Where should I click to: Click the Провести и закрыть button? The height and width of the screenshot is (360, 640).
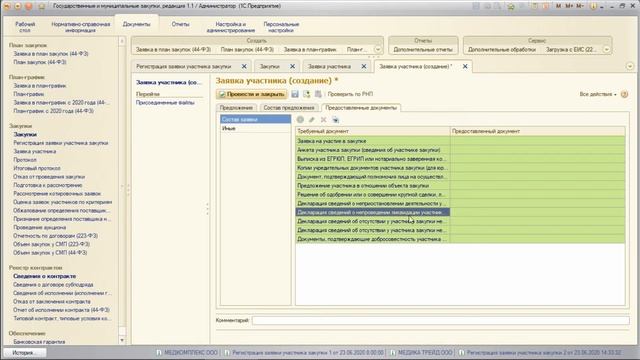click(251, 94)
